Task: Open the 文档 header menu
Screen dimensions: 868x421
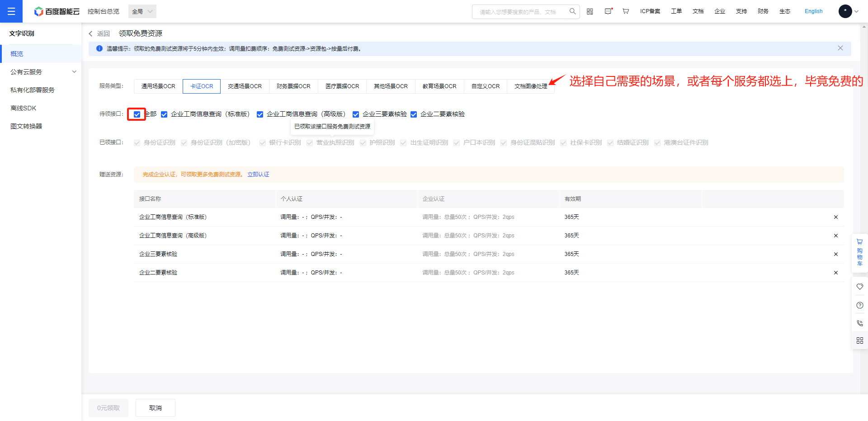Action: 698,11
